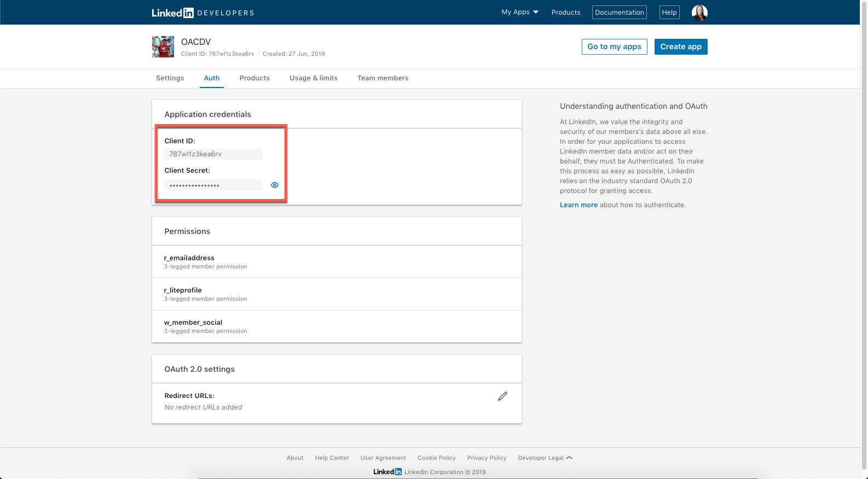This screenshot has width=868, height=479.
Task: Select the Usage & limits tab
Action: pos(314,78)
